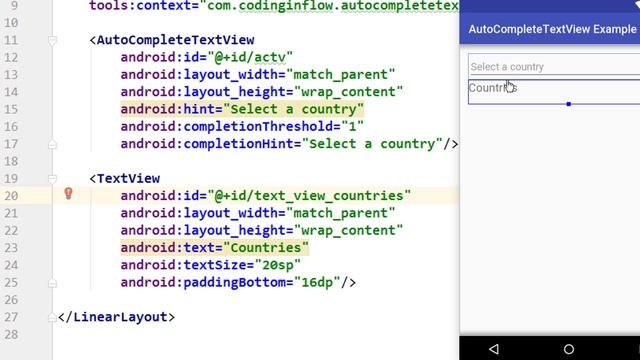Click the AutoCompleteTextView Example app bar title
Screen dimensions: 640x360
(552, 29)
